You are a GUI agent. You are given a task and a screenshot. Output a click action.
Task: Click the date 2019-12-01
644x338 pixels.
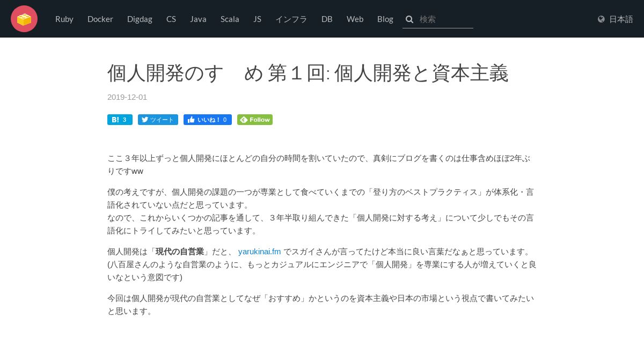click(127, 97)
